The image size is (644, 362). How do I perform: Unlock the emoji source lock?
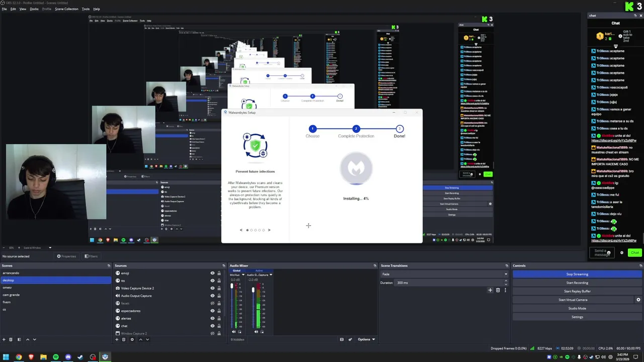(219, 273)
